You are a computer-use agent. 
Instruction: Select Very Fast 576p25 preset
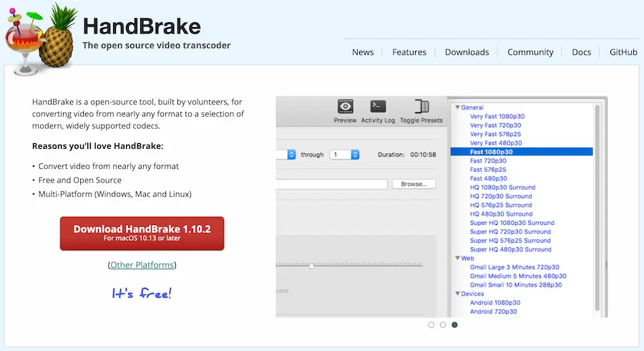(x=495, y=134)
